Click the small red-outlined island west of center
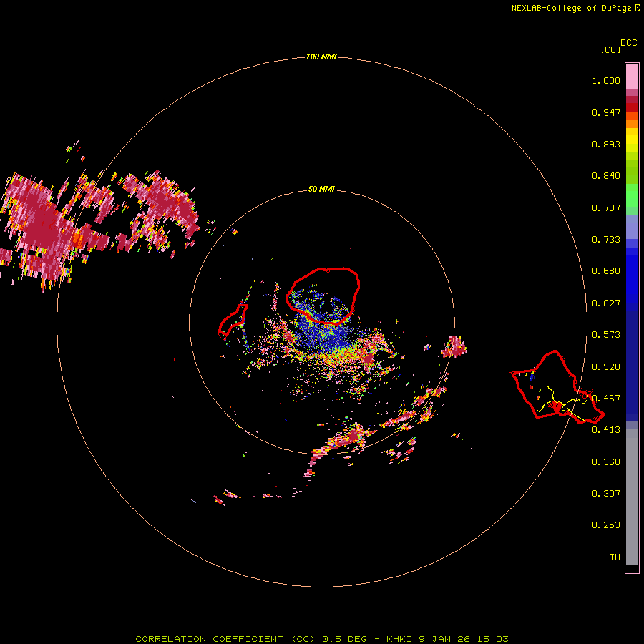 [x=233, y=321]
